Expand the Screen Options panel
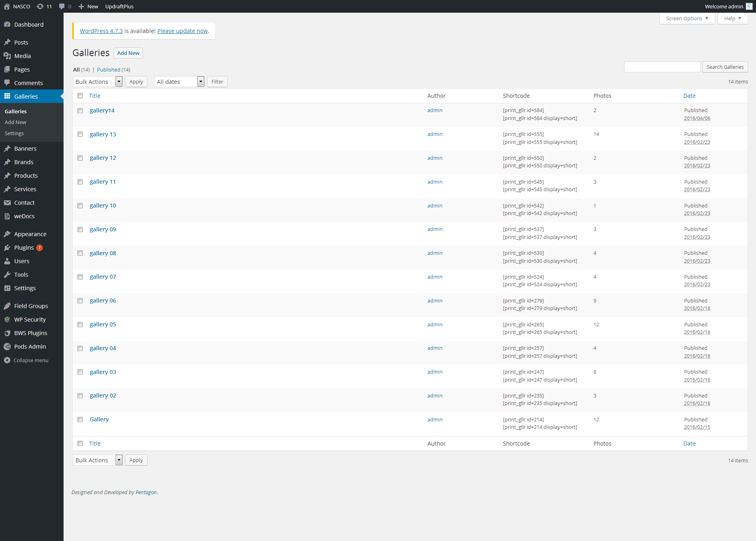The width and height of the screenshot is (756, 541). click(687, 19)
